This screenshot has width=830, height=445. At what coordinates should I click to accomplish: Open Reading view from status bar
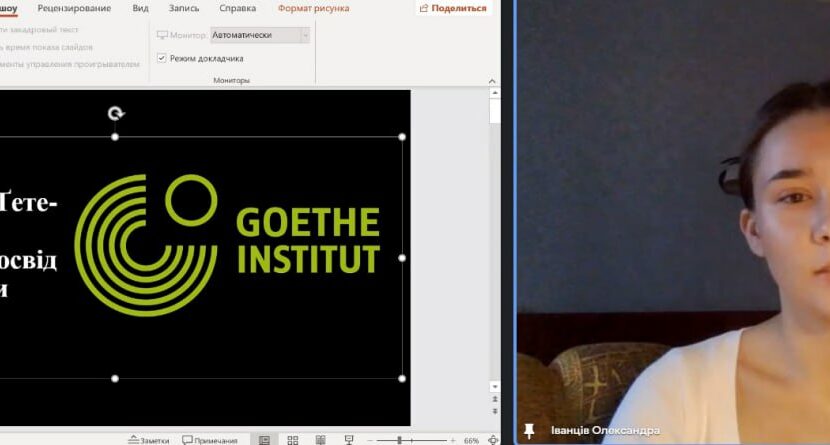pos(321,440)
